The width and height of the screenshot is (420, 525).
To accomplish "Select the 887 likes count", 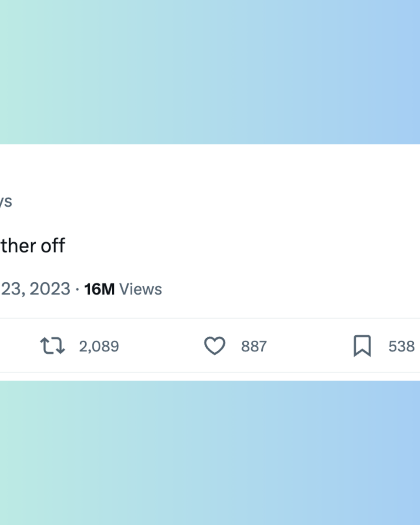I will point(254,346).
